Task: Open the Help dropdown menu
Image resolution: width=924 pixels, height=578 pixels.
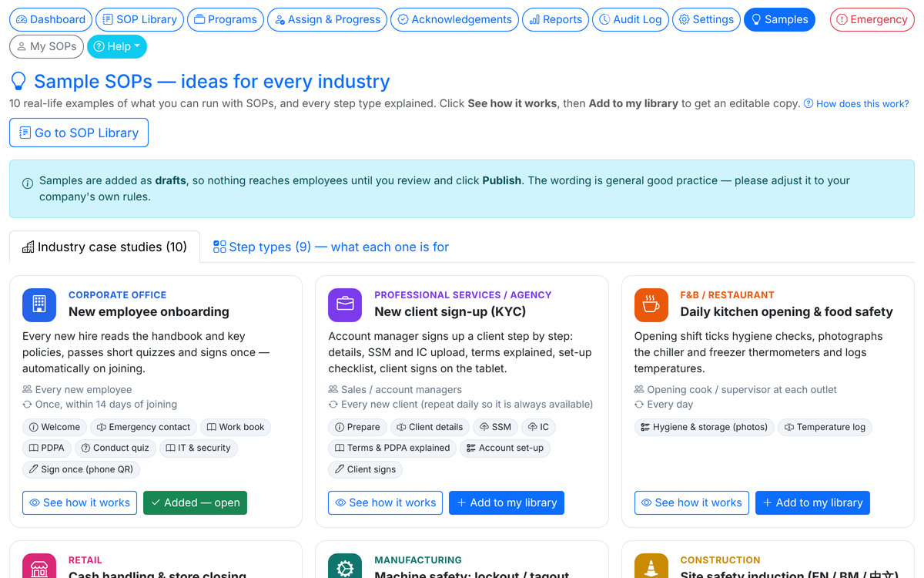Action: click(117, 46)
